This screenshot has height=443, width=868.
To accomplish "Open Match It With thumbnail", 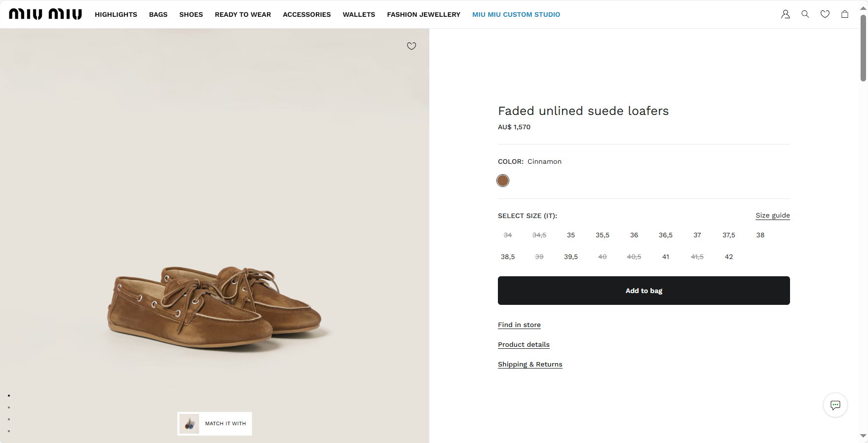I will pyautogui.click(x=215, y=424).
